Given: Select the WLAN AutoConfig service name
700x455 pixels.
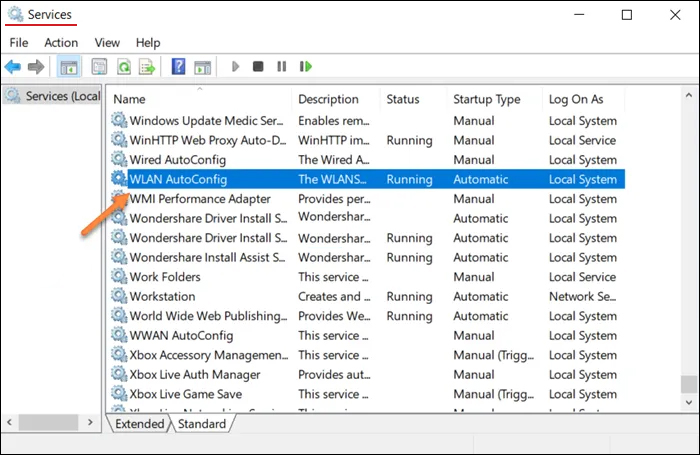Looking at the screenshot, I should pos(178,179).
